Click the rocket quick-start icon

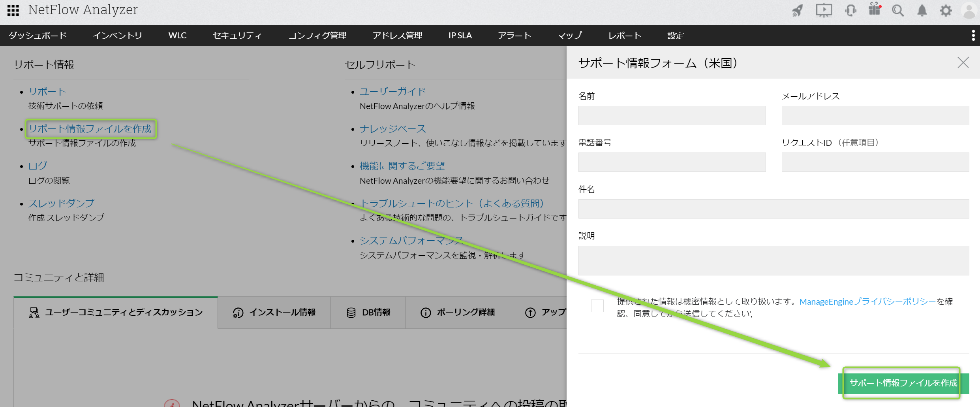pos(797,10)
